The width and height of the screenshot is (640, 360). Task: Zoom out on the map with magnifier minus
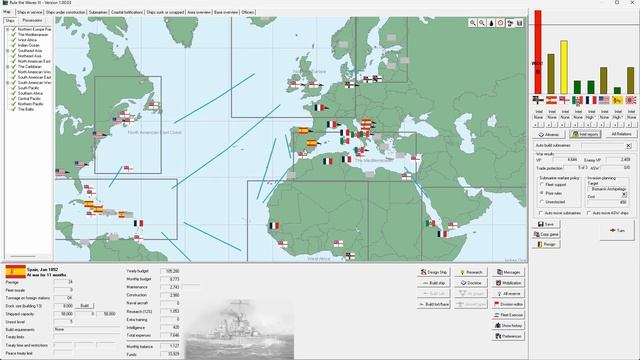[x=482, y=23]
